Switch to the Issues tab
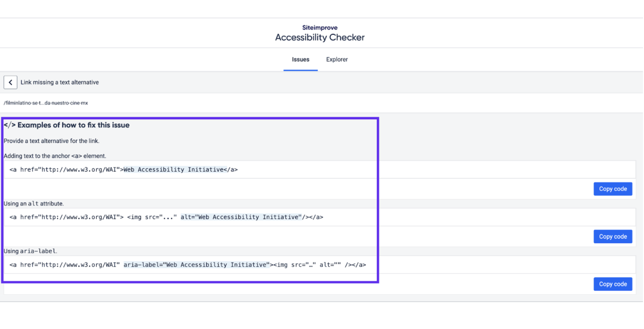 tap(300, 59)
